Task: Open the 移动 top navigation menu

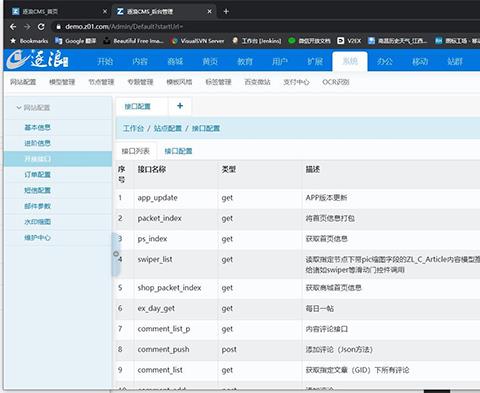Action: pos(420,61)
